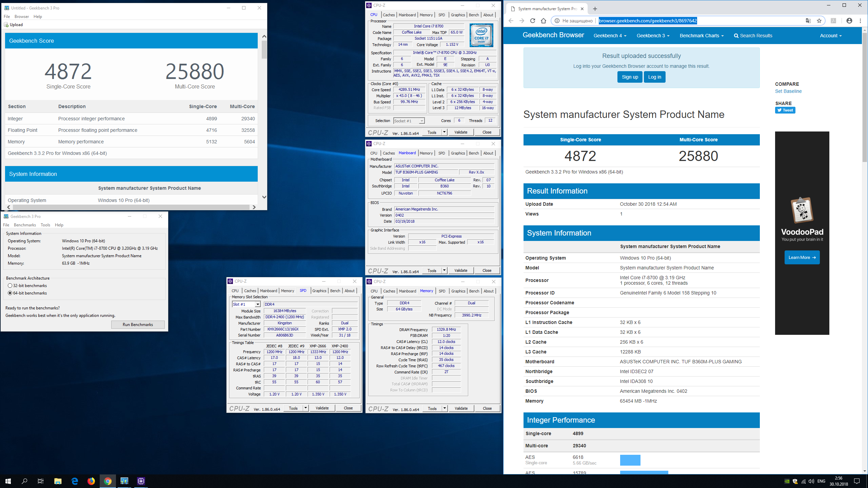The image size is (868, 488).
Task: Expand Tools dropdown arrow in CPU-Z CPU window
Action: (x=445, y=132)
